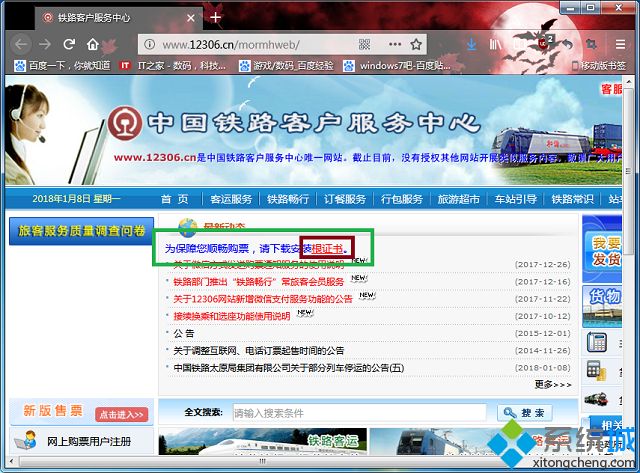This screenshot has height=473, width=640.
Task: Open the 车站引导 navigation menu item
Action: coord(516,199)
